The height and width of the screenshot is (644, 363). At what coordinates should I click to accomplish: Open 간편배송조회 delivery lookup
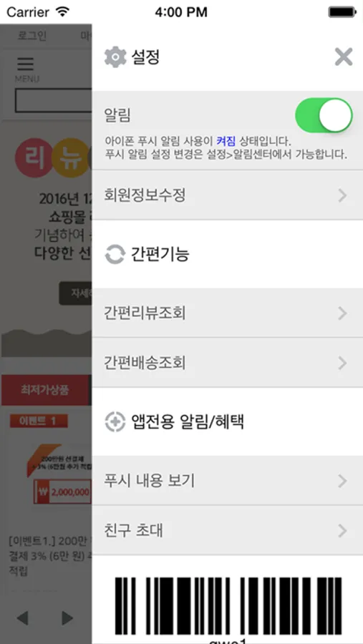point(228,363)
